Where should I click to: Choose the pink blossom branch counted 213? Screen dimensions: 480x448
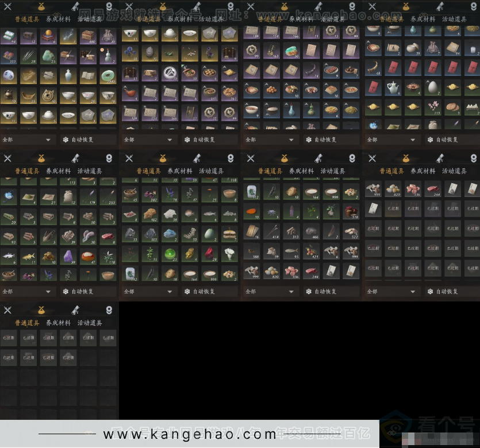433,107
